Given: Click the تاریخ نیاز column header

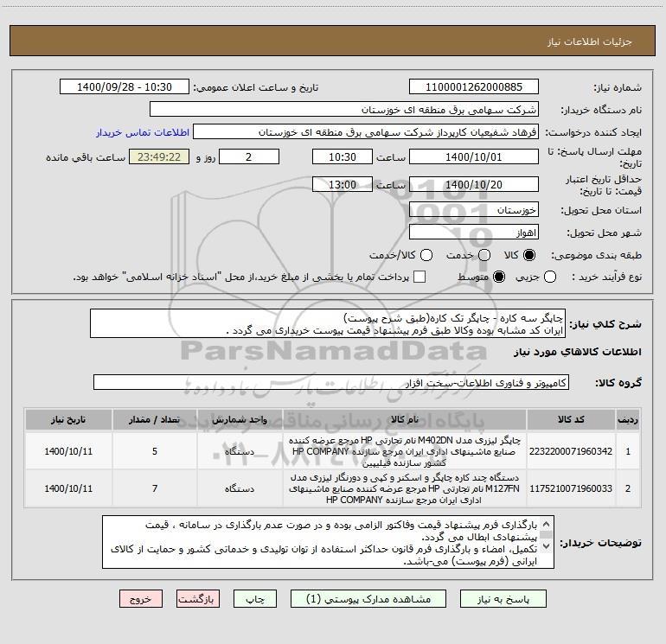Looking at the screenshot, I should coord(68,420).
